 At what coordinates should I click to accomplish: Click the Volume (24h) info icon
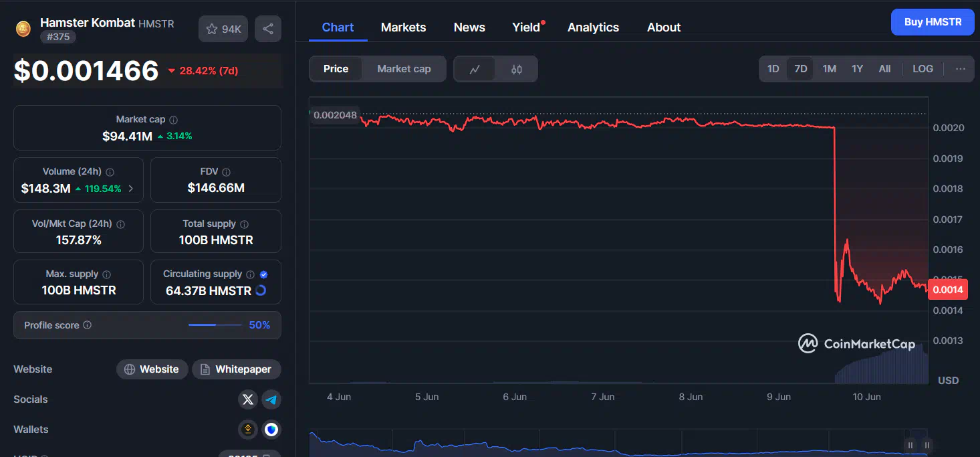(110, 172)
